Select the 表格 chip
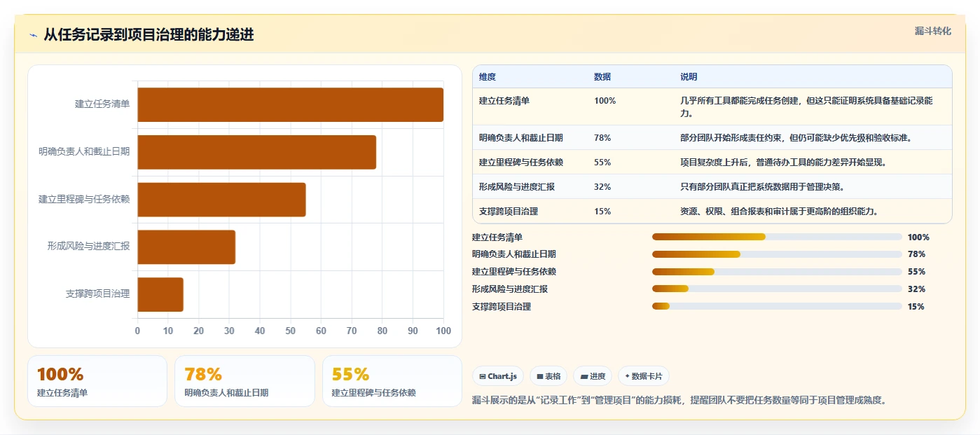Viewport: 980px width, 435px height. [x=548, y=376]
